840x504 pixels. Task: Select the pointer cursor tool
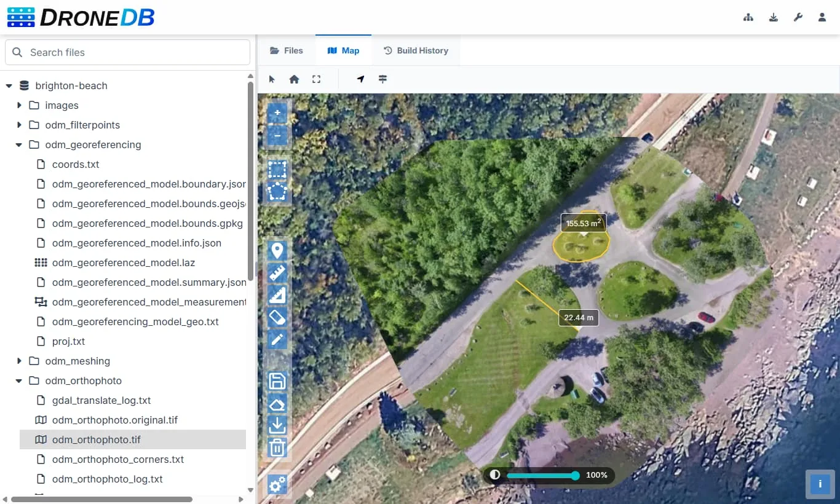[272, 79]
